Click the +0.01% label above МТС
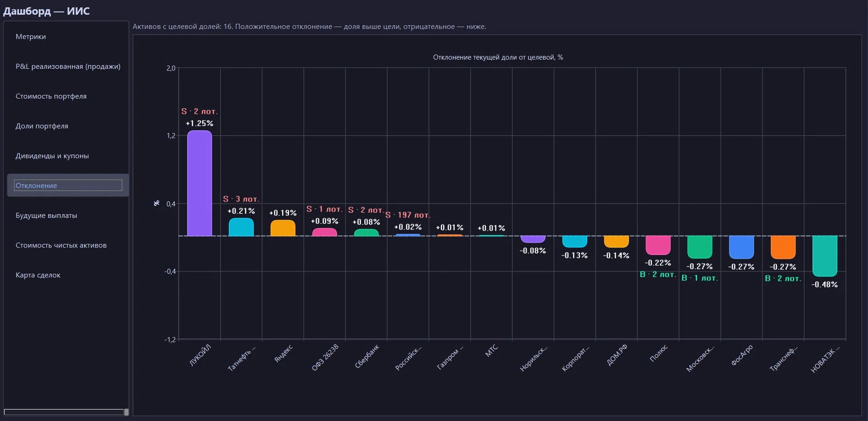This screenshot has width=868, height=421. click(491, 228)
